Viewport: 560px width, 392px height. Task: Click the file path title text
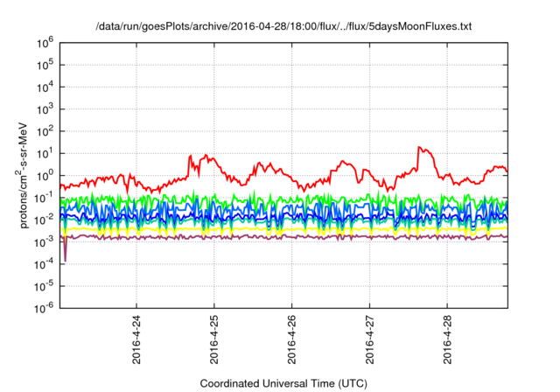[x=283, y=26]
